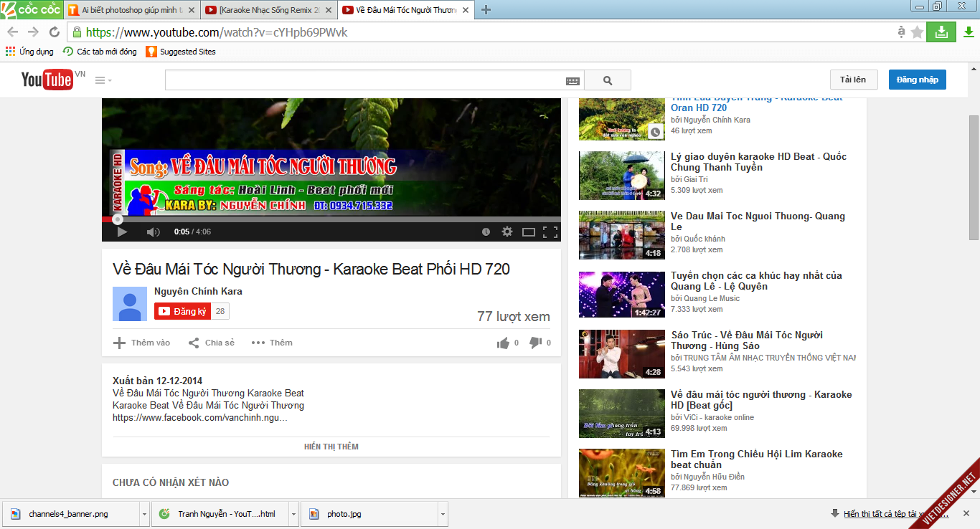Seek on the video progress bar
The image size is (980, 529).
(x=330, y=219)
